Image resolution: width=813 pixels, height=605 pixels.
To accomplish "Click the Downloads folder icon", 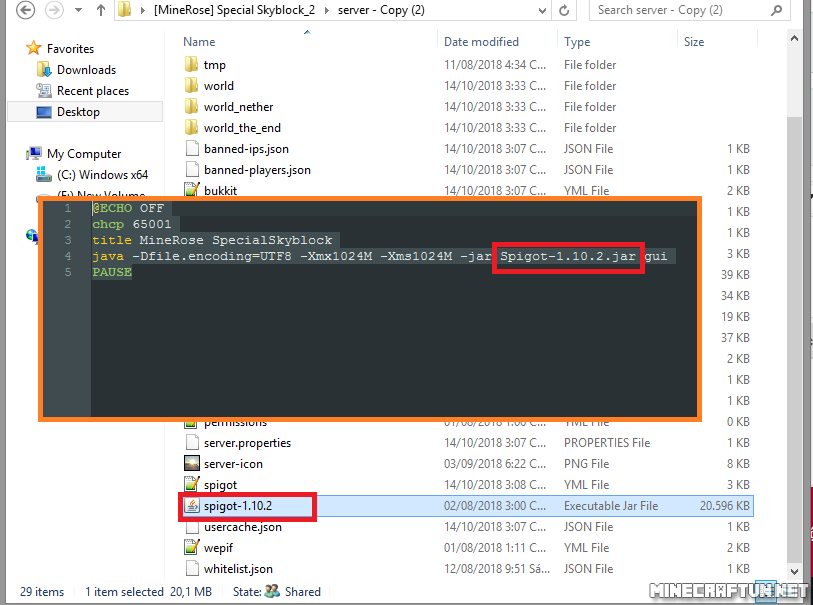I will pyautogui.click(x=44, y=69).
